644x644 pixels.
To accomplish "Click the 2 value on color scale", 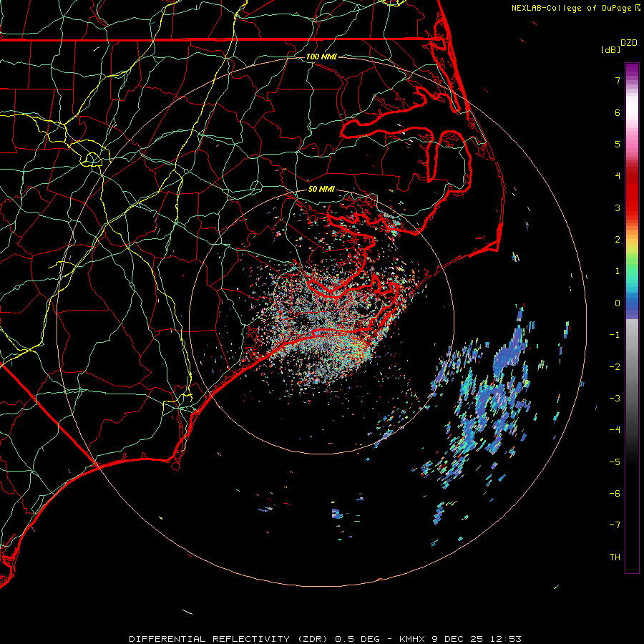I will pos(618,239).
